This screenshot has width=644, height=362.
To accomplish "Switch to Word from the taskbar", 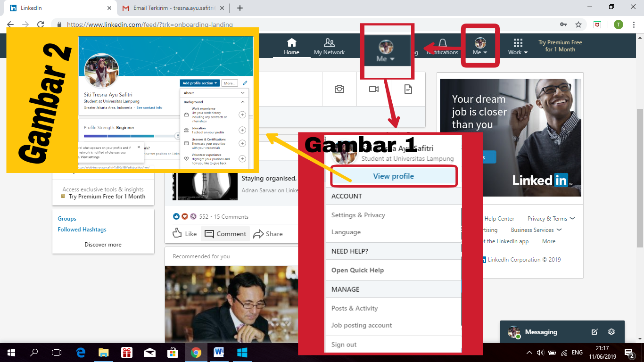I will (x=219, y=352).
